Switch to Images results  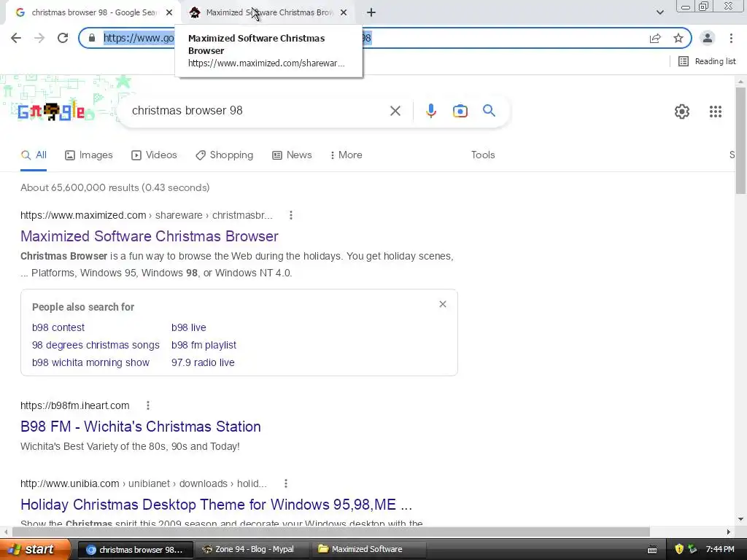tap(88, 155)
